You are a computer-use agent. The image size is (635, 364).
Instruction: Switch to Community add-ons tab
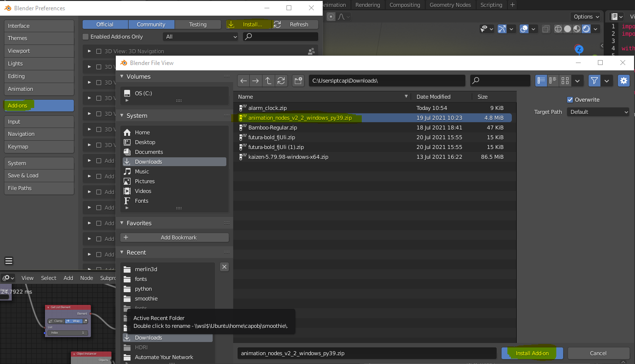pyautogui.click(x=151, y=24)
